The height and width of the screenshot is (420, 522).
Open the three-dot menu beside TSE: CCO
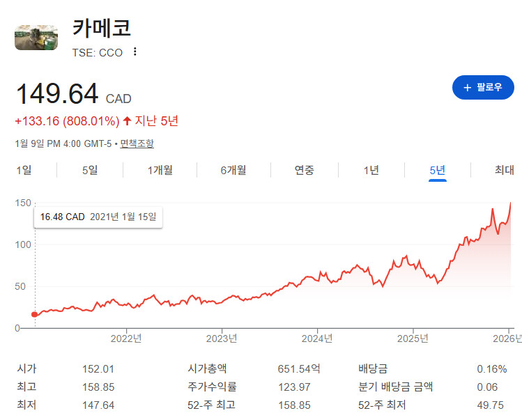tap(135, 52)
